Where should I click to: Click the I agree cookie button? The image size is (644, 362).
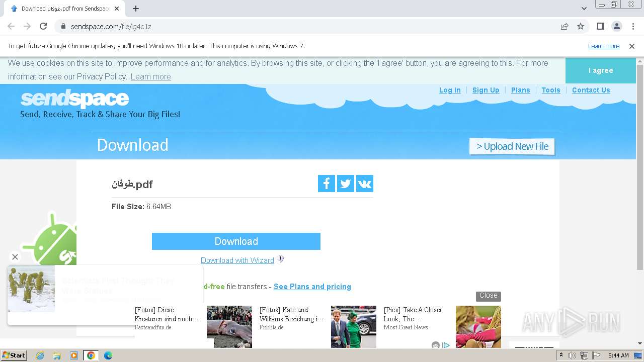601,70
